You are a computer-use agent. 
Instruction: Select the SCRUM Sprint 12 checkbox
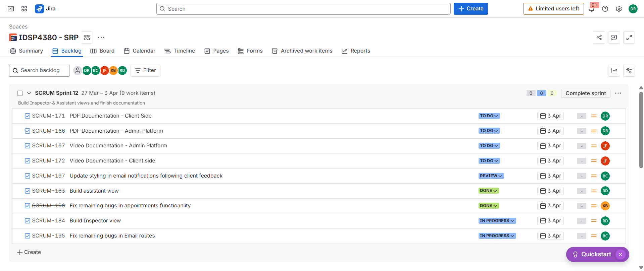(x=20, y=93)
